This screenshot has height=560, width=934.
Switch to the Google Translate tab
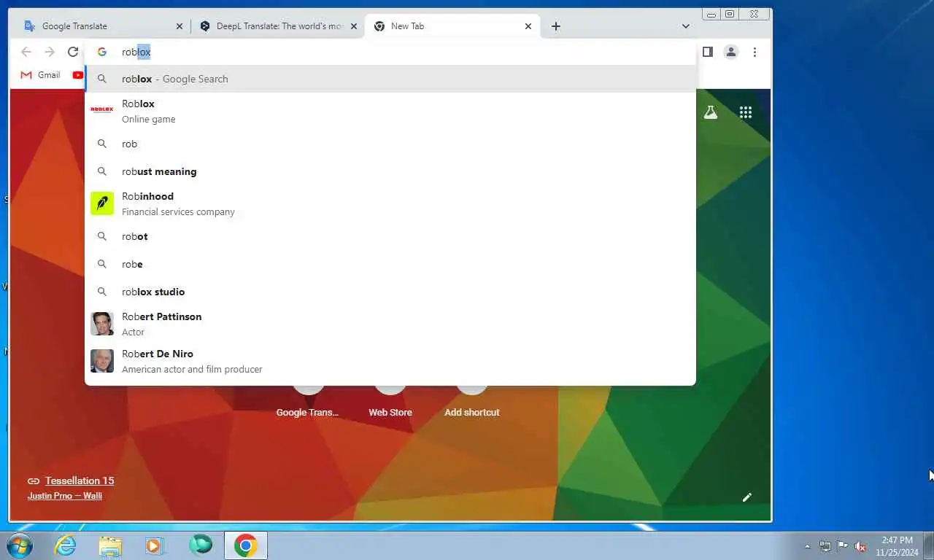point(103,26)
